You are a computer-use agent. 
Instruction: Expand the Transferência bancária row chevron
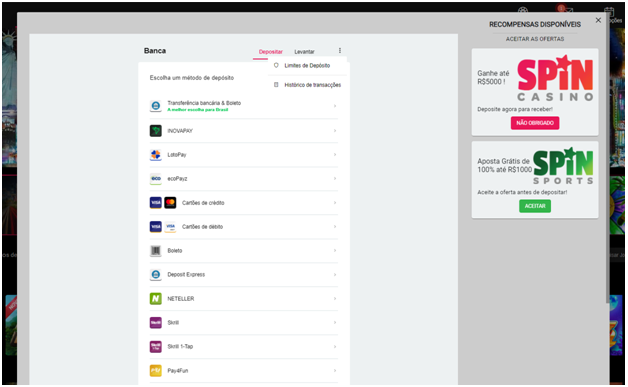pyautogui.click(x=335, y=106)
